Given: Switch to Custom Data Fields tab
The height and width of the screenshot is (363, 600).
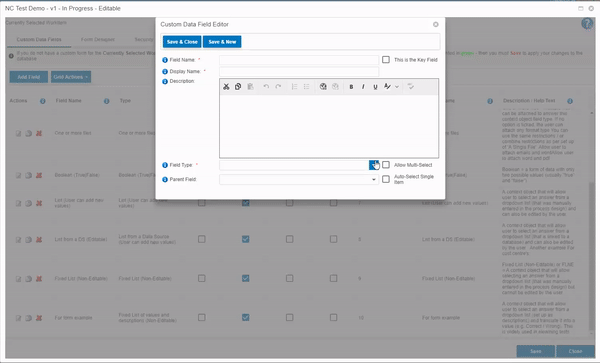Looking at the screenshot, I should coord(39,39).
